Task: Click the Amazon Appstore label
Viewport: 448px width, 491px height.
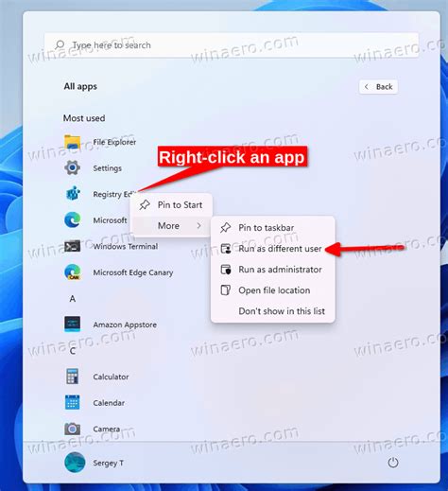Action: tap(125, 324)
